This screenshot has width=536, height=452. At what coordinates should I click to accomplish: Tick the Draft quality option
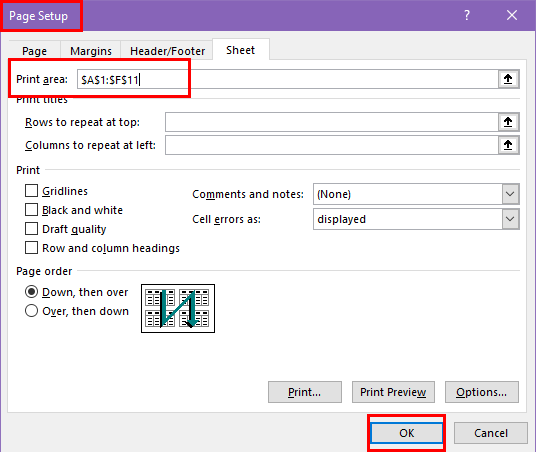31,229
